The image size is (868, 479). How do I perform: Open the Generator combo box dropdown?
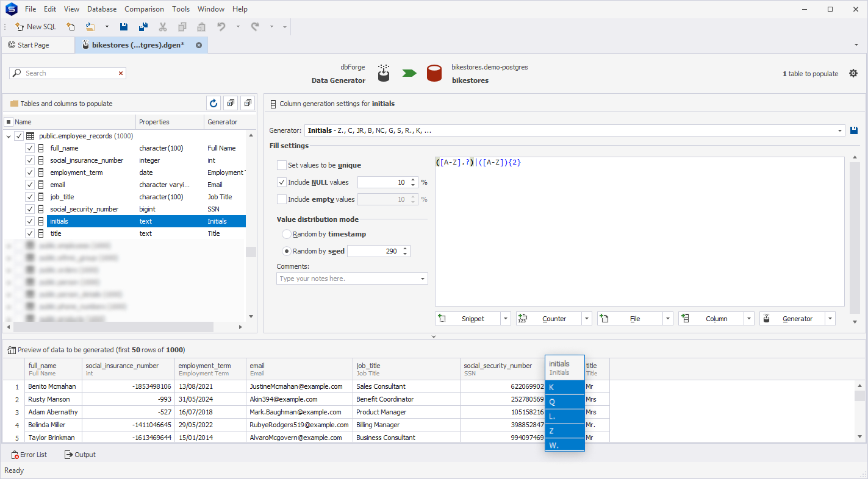pos(840,130)
